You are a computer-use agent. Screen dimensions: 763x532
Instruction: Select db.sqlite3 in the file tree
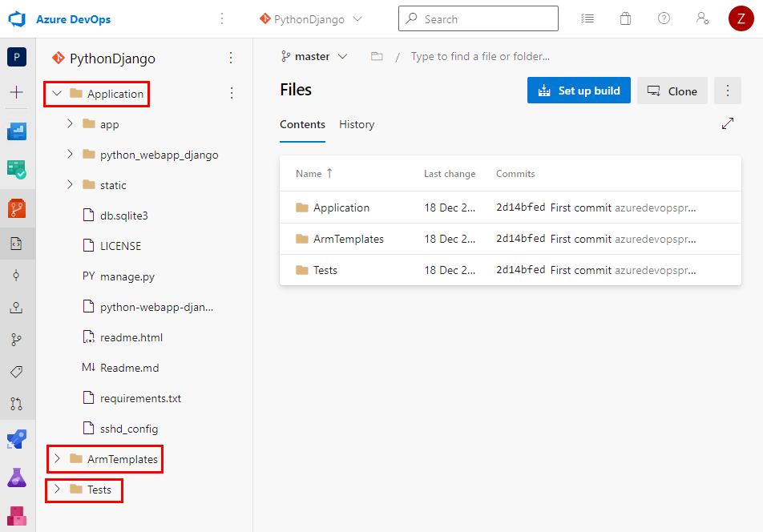[x=123, y=216]
